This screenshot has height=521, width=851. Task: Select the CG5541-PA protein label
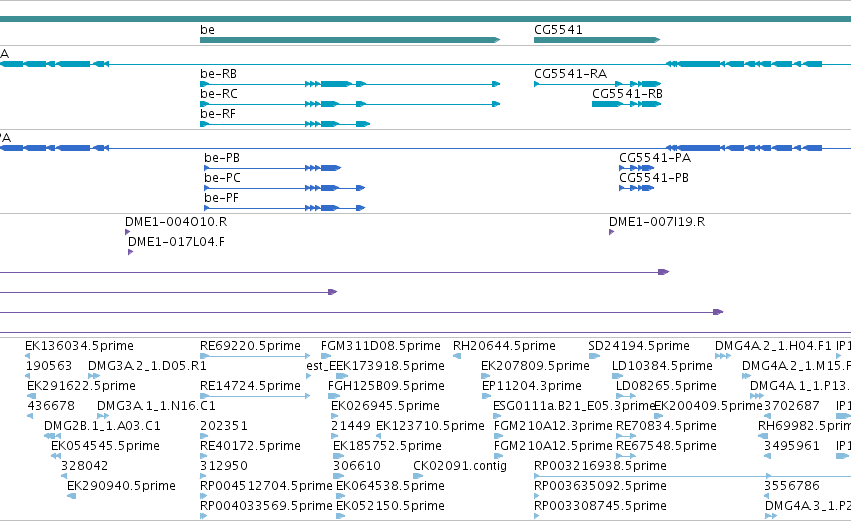(655, 158)
